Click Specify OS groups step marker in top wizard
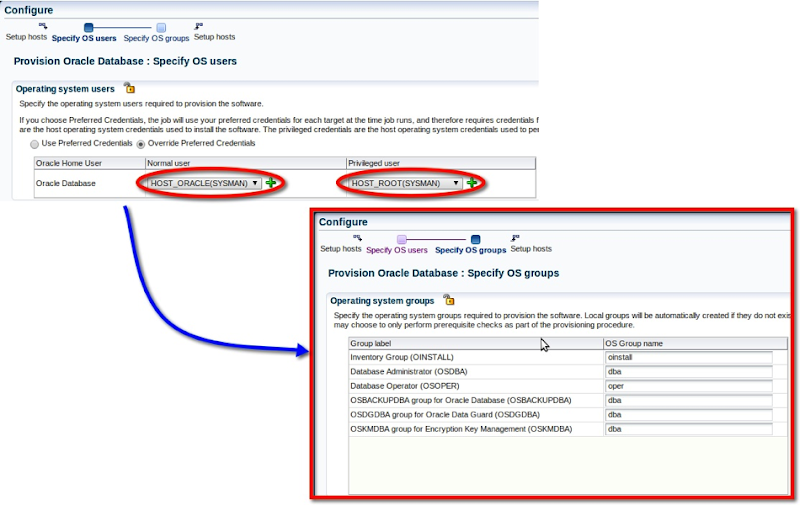Image resolution: width=800 pixels, height=505 pixels. (161, 28)
